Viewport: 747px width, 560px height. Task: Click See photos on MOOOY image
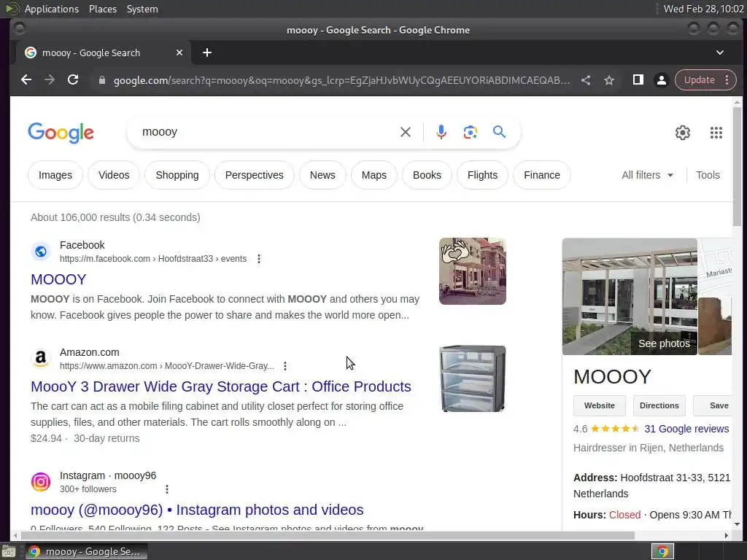664,343
